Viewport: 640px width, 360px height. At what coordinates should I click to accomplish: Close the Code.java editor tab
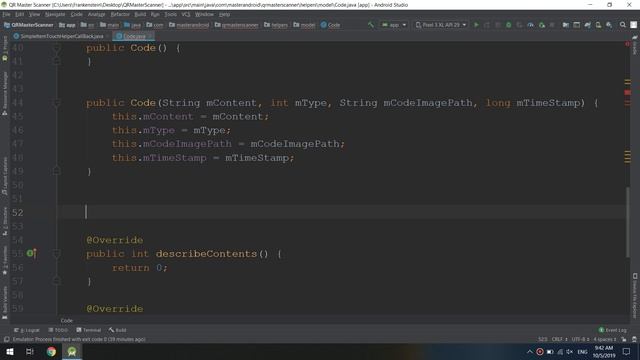pos(150,36)
